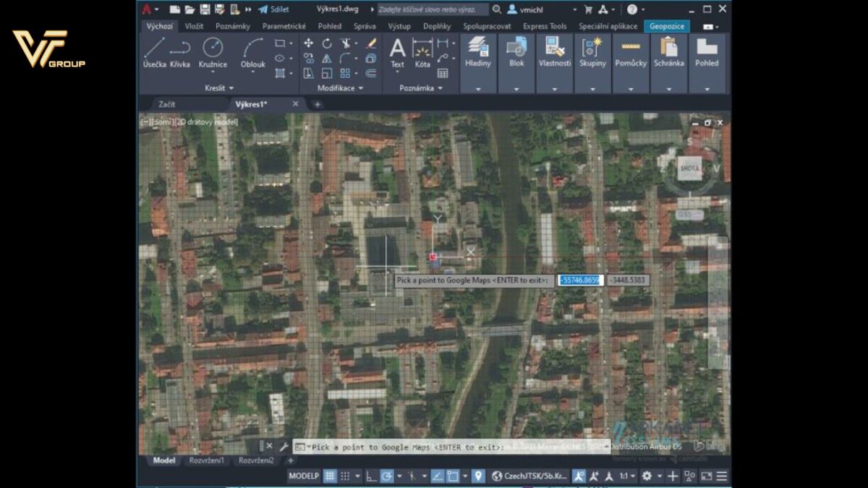The width and height of the screenshot is (868, 488).
Task: Expand the Hladiny panel arrow
Action: 478,89
